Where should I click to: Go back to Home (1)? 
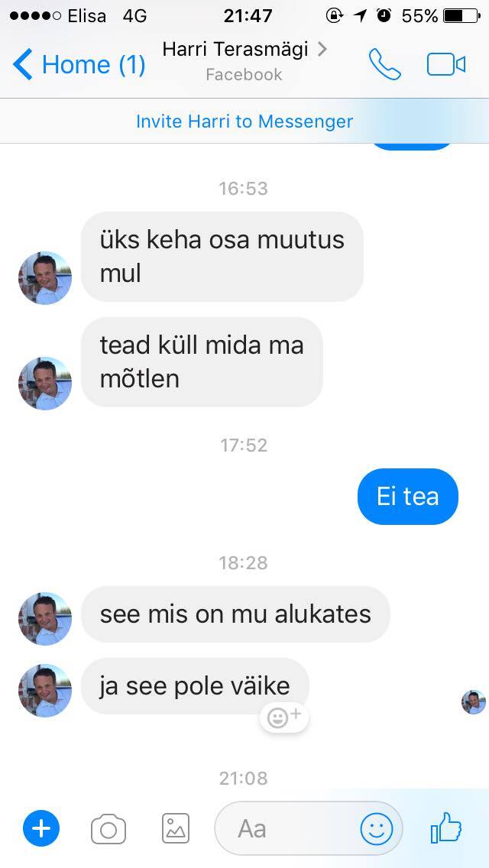(79, 64)
